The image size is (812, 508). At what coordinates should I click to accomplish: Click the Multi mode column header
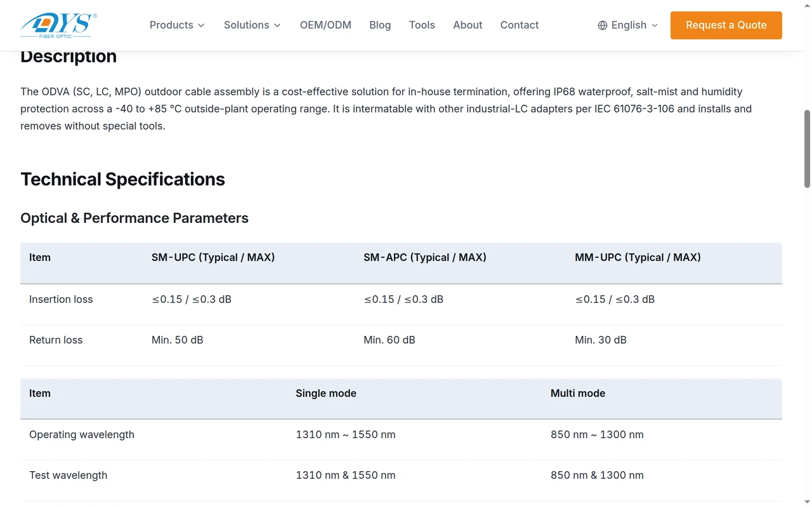pos(578,393)
